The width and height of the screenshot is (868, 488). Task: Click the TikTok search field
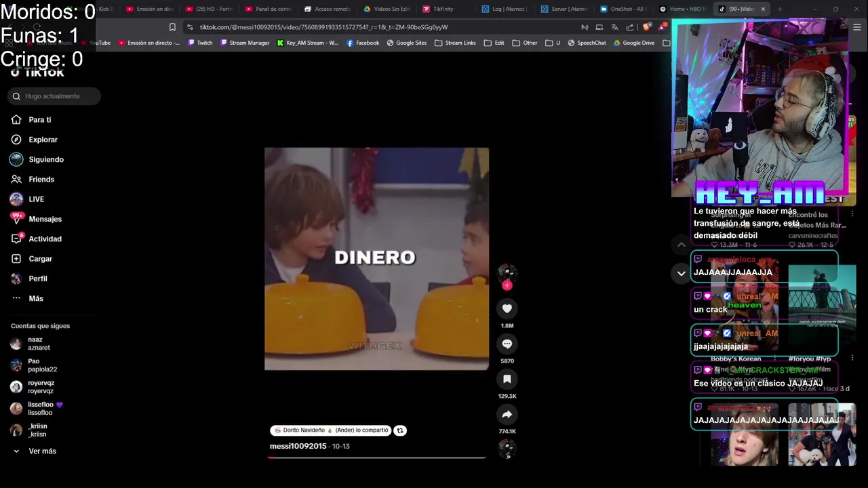click(x=54, y=96)
